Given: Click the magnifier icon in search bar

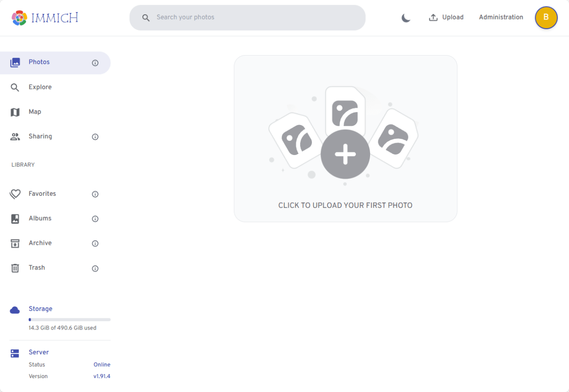Looking at the screenshot, I should (x=146, y=18).
